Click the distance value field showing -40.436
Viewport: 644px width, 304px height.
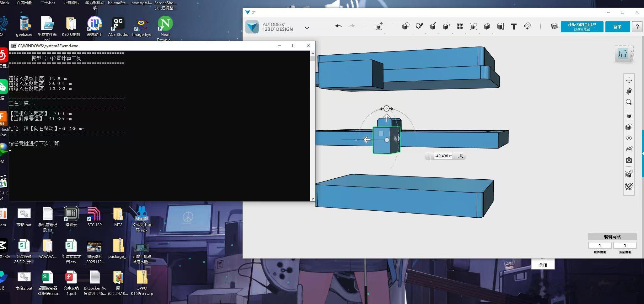click(443, 156)
